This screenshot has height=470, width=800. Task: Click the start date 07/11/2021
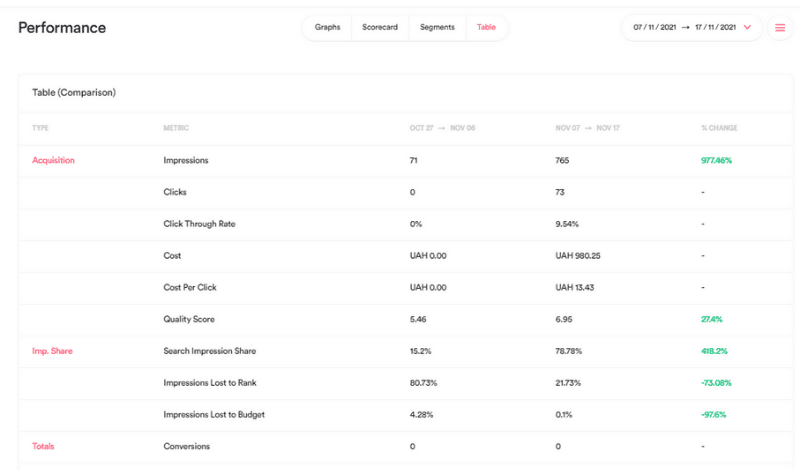(655, 28)
